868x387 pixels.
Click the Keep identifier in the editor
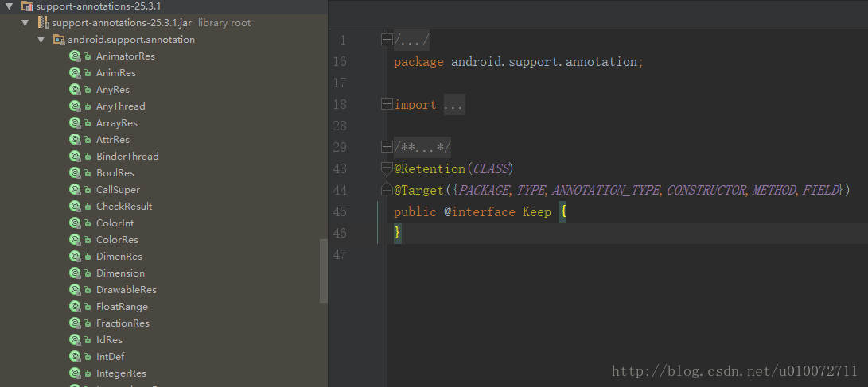537,211
